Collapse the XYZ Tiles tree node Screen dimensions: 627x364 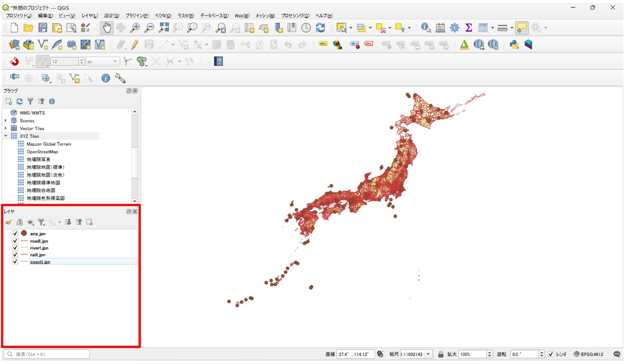pos(6,136)
